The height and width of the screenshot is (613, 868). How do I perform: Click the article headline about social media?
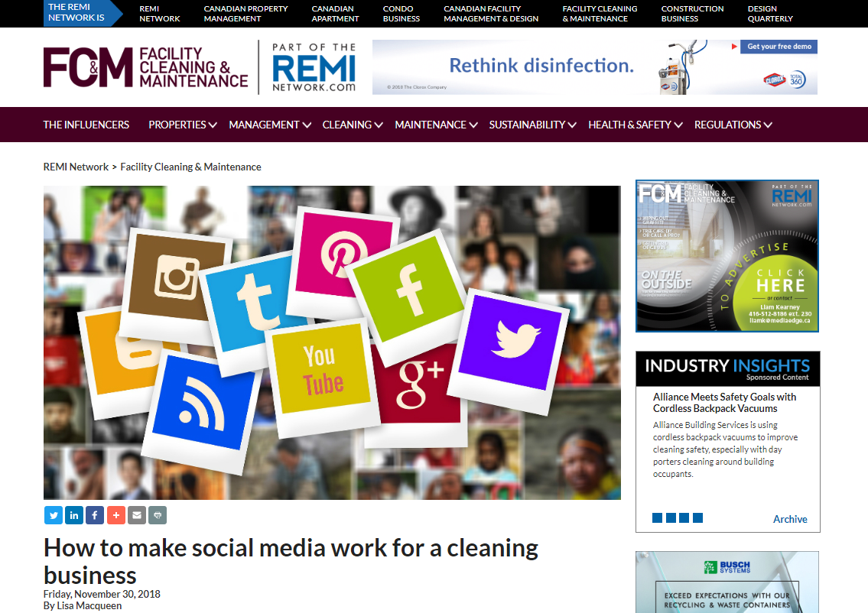(291, 562)
